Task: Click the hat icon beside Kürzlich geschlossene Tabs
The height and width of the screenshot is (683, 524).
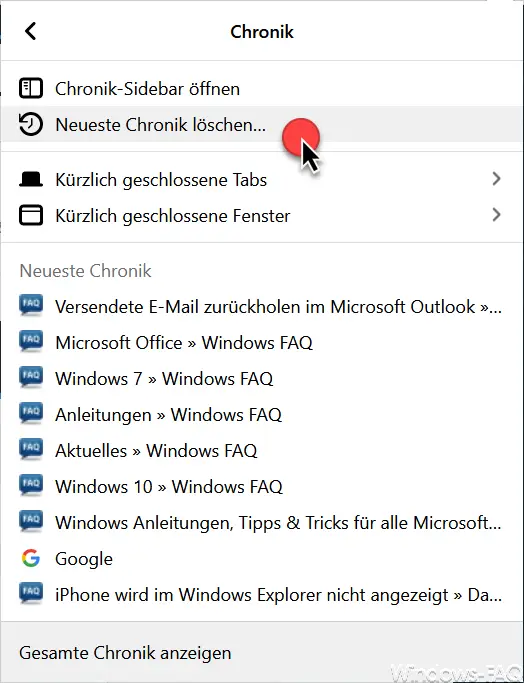Action: tap(31, 179)
